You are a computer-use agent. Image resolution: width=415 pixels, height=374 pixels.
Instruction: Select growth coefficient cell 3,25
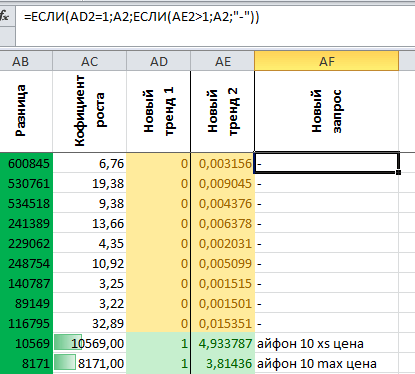[x=89, y=283]
